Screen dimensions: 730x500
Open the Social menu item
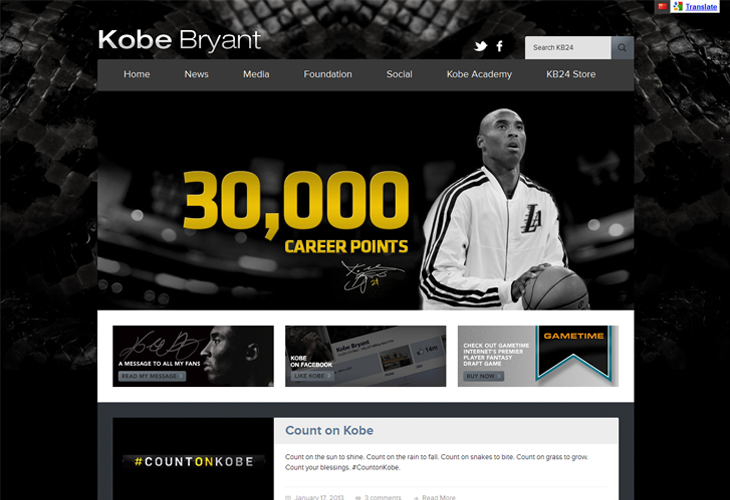coord(399,74)
